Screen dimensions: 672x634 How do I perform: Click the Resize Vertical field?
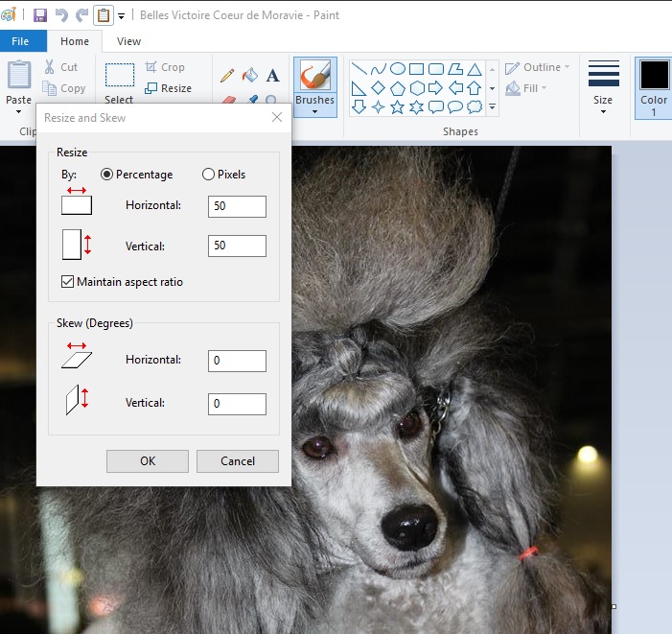coord(237,247)
